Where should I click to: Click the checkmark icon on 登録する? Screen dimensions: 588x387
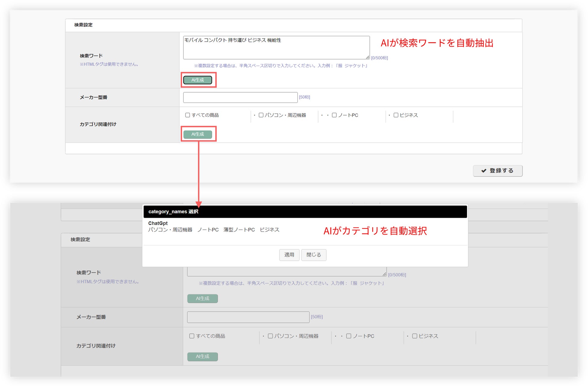pos(484,171)
